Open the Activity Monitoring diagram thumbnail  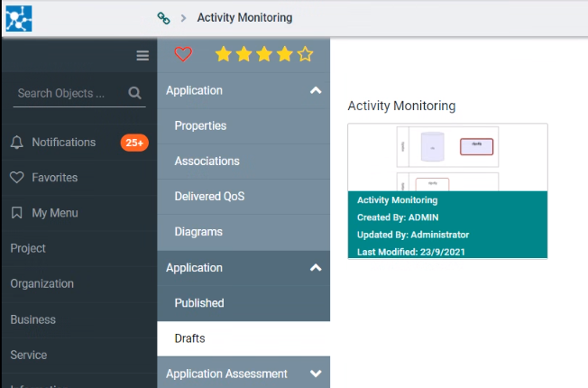[x=447, y=157]
